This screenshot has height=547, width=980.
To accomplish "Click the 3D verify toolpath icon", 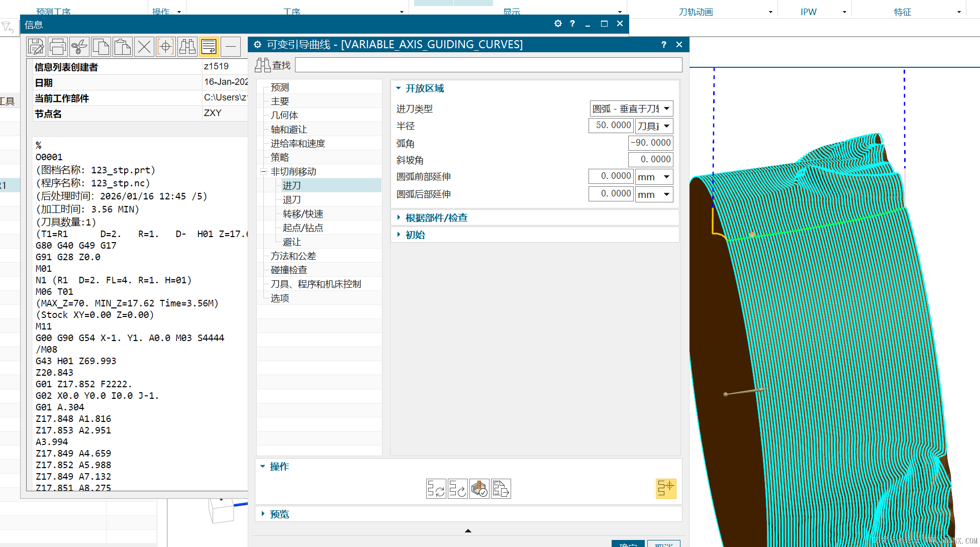I will pyautogui.click(x=479, y=488).
